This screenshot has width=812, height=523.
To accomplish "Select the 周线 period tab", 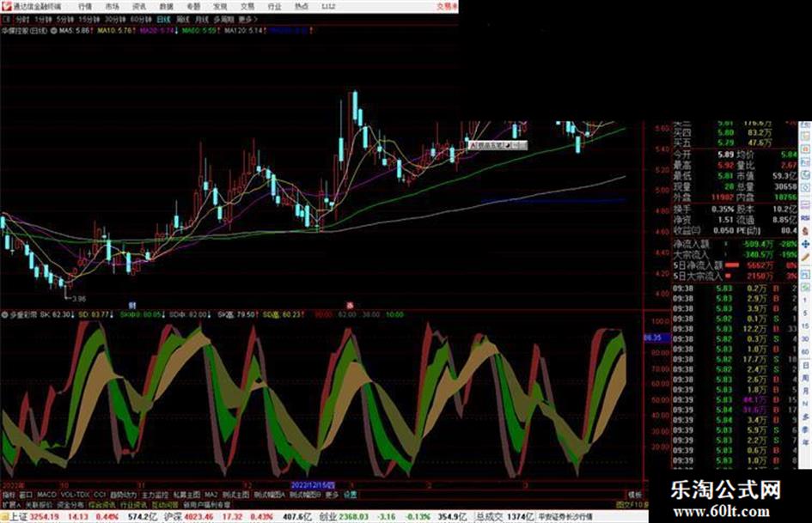I will click(x=183, y=20).
